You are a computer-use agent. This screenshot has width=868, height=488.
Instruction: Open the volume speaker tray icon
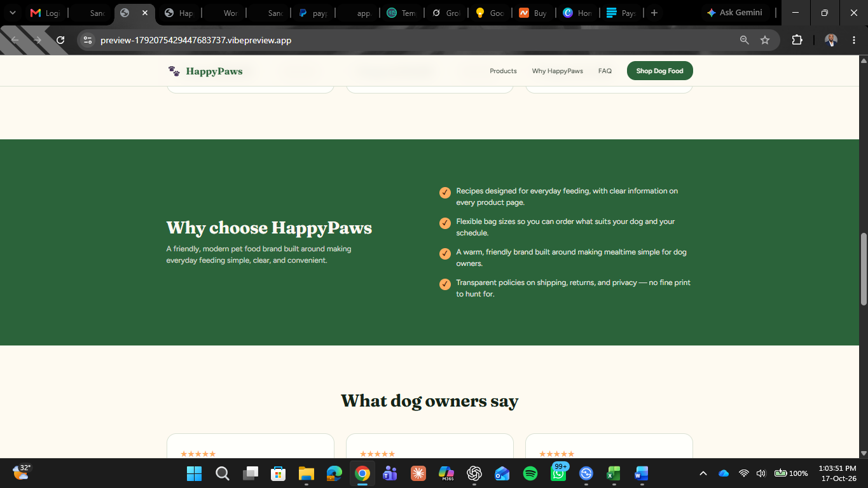(761, 473)
